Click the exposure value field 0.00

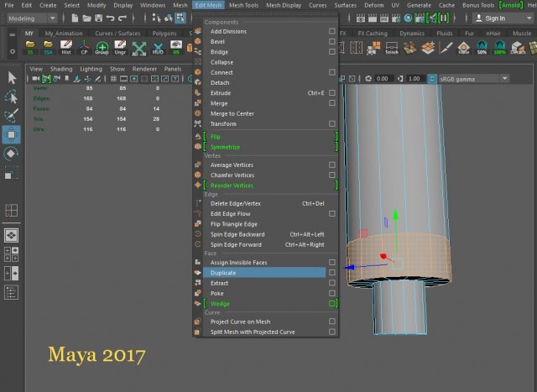coord(383,79)
